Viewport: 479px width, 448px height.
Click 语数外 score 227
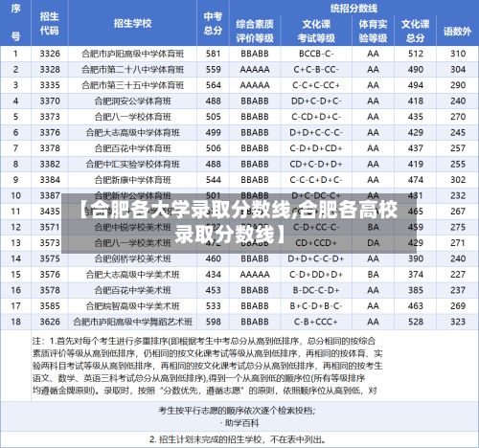click(458, 275)
